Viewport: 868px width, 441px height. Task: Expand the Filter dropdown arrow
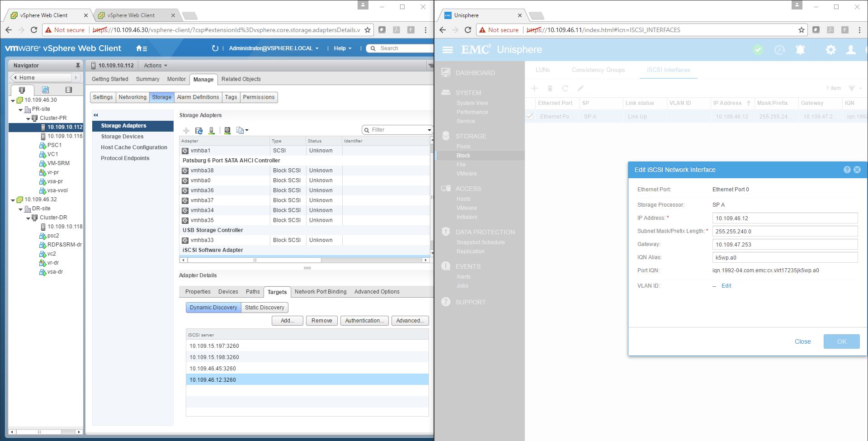click(x=429, y=130)
